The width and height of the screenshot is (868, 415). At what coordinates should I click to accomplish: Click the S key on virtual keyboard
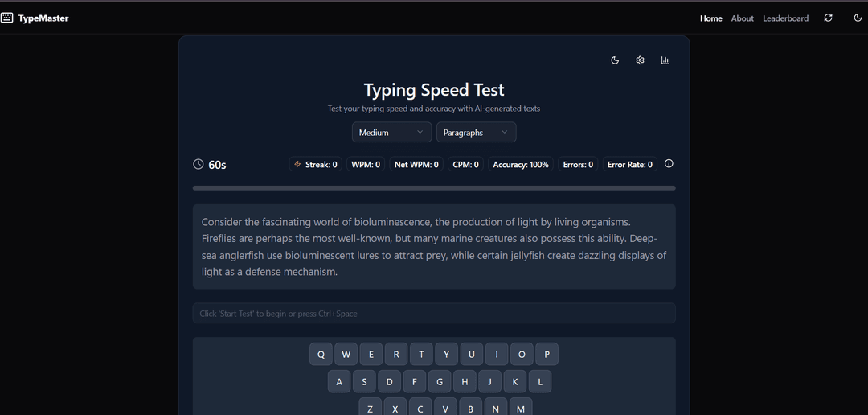click(364, 381)
